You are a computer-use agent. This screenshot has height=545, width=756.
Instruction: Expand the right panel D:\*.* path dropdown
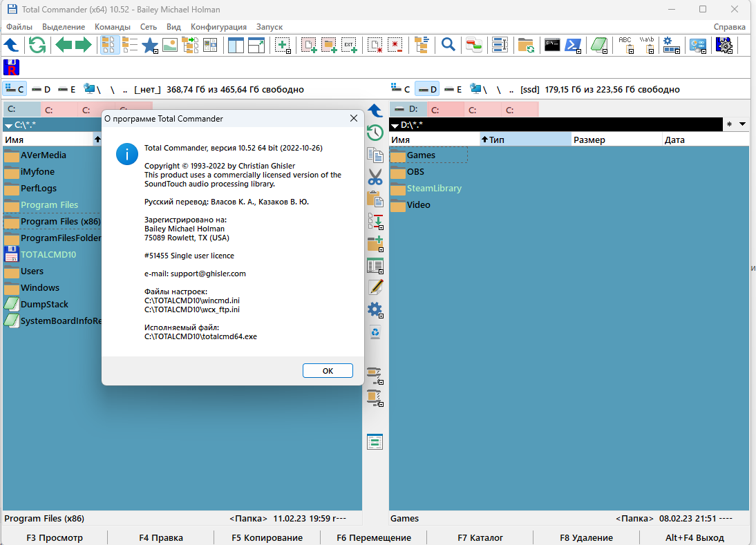pyautogui.click(x=395, y=125)
